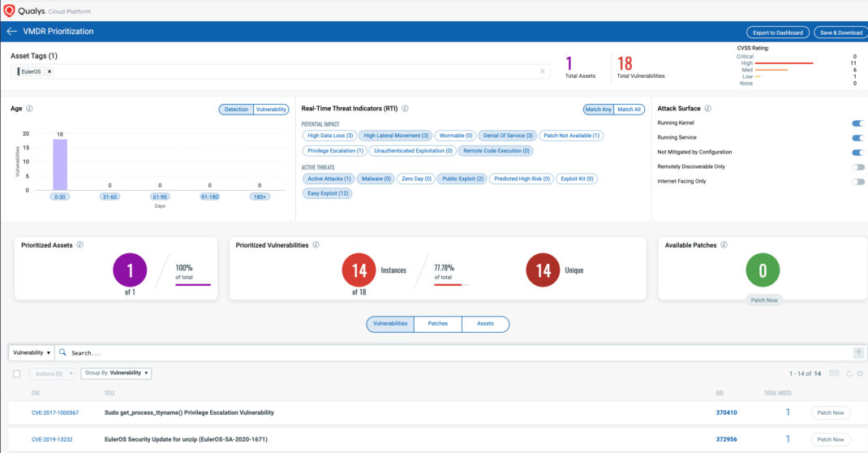Check the select-all checkbox in the list
Image resolution: width=868 pixels, height=453 pixels.
tap(16, 373)
